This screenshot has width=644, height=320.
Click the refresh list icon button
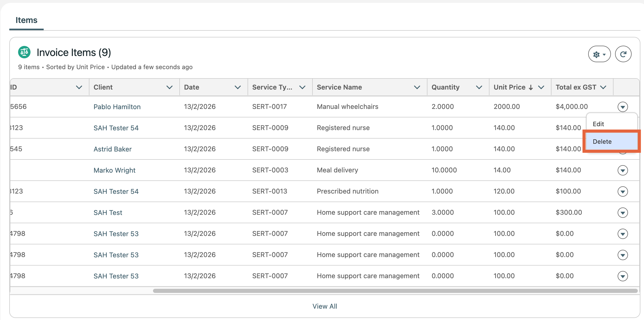[x=623, y=54]
